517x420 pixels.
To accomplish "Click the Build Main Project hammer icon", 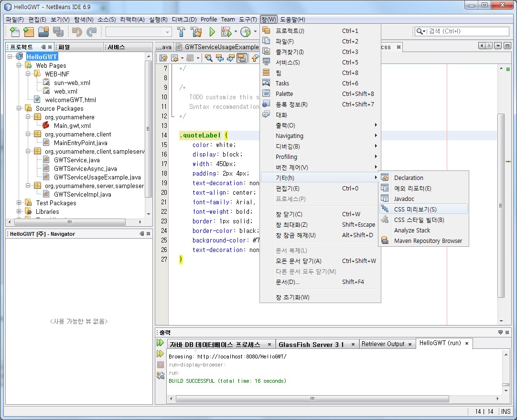I will point(181,31).
